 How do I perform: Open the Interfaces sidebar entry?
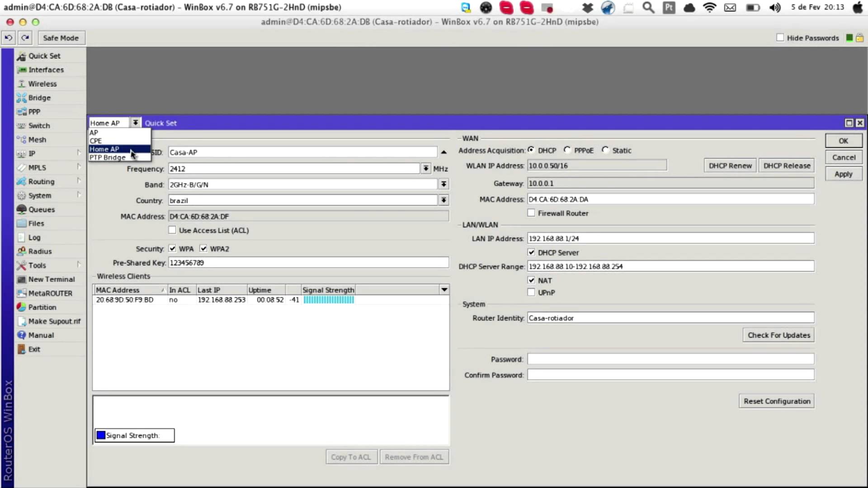(x=46, y=70)
